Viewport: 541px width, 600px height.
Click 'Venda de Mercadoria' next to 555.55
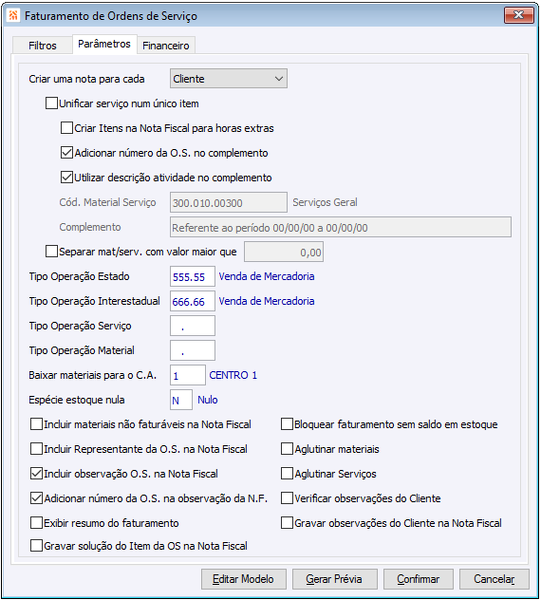click(267, 276)
